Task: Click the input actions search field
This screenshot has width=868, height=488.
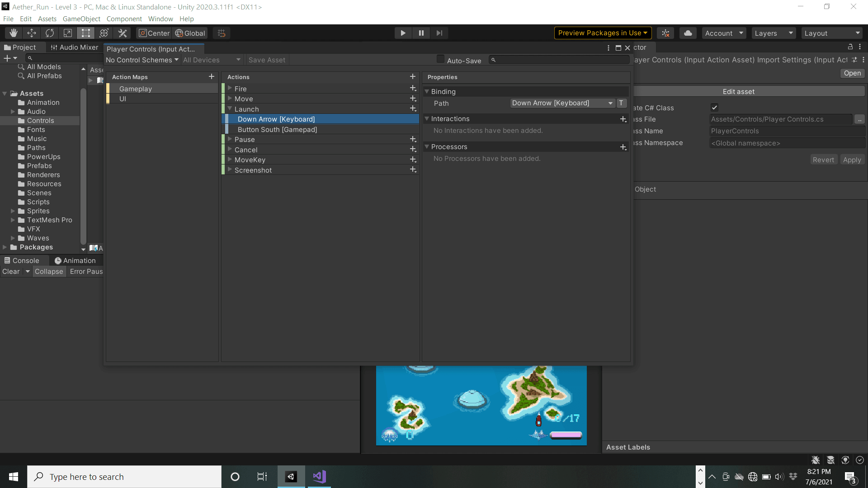Action: click(x=561, y=60)
